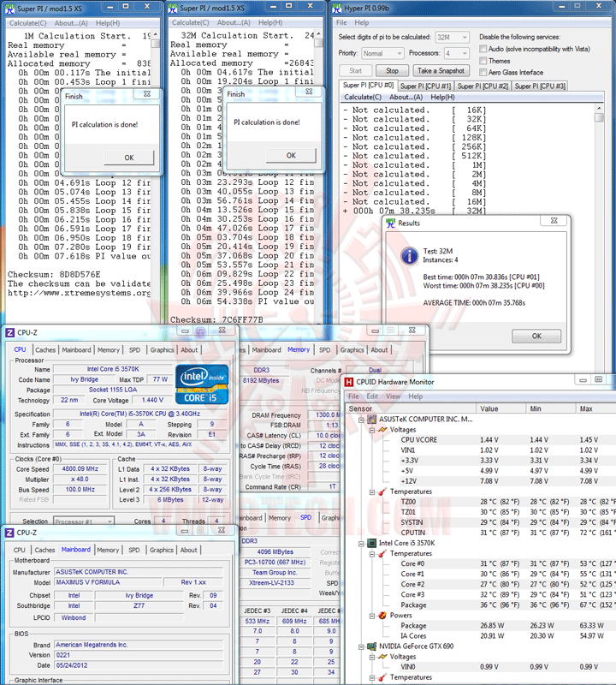Collapse the Intel Core i5 3570K node

[x=361, y=544]
